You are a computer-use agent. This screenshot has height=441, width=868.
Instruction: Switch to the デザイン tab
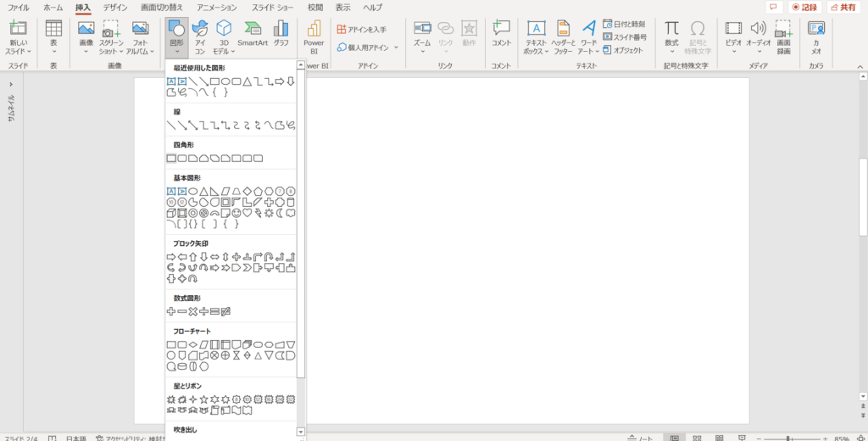(115, 8)
